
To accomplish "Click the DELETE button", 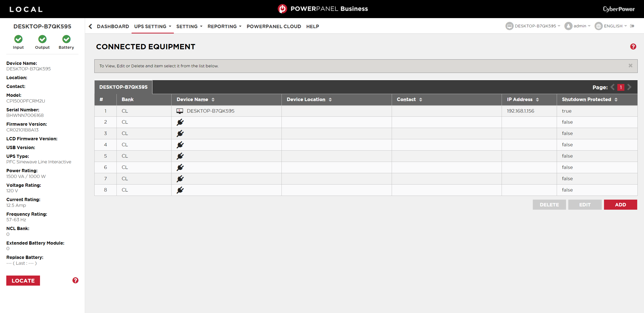I will click(549, 205).
